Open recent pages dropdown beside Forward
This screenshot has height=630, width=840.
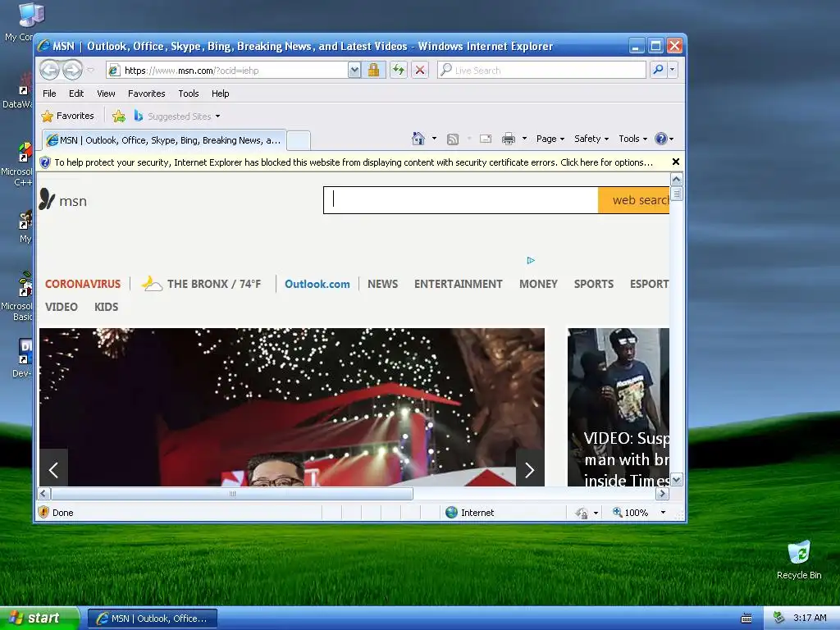point(90,71)
